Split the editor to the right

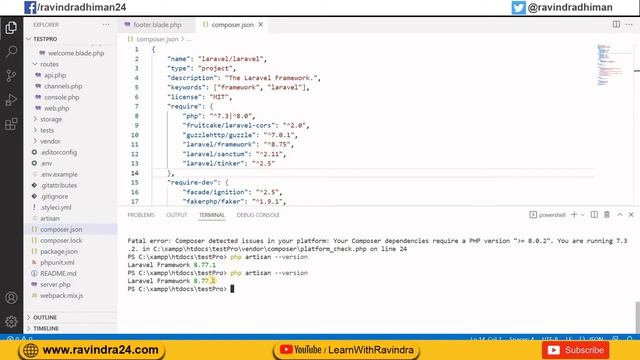[x=616, y=24]
